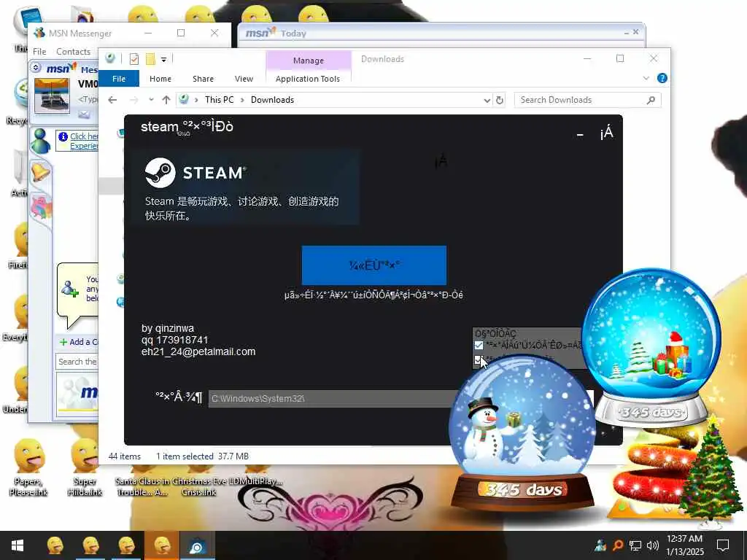Click the Steam installer taskbar icon
Image resolution: width=747 pixels, height=560 pixels.
[x=197, y=545]
